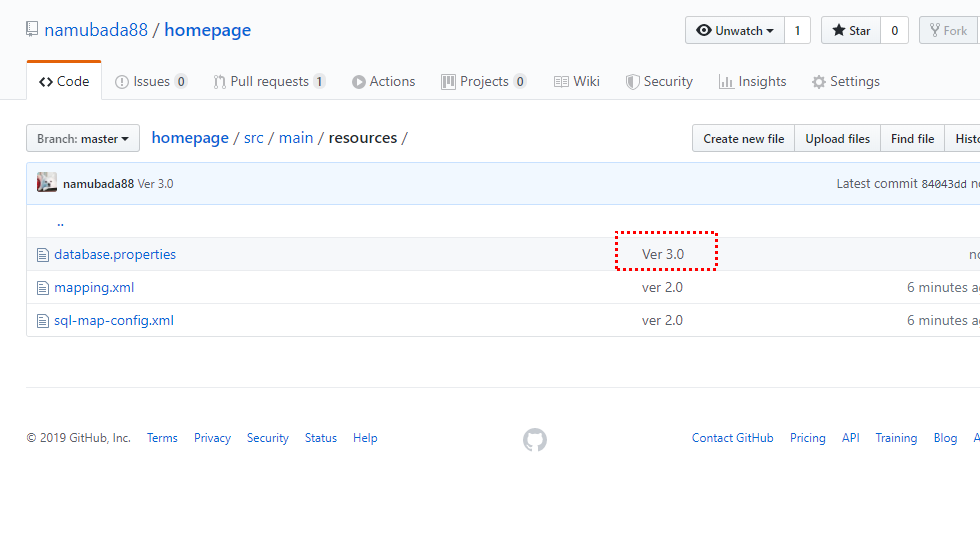Click mapping.xml file icon
Screen dimensions: 980x560
tap(42, 288)
